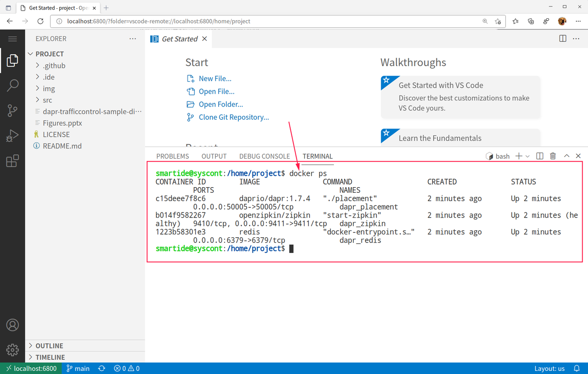Switch to the DEBUG CONSOLE tab
Screen dimensions: 588x374
point(265,156)
